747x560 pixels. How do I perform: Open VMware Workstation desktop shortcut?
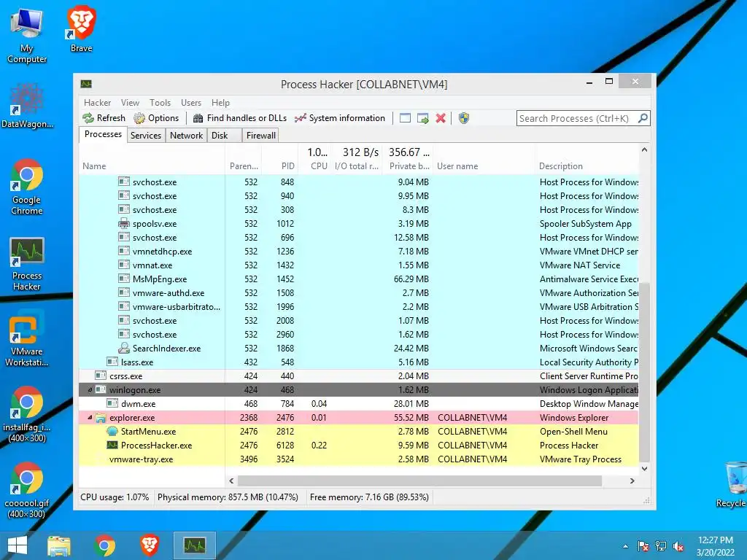click(x=27, y=339)
